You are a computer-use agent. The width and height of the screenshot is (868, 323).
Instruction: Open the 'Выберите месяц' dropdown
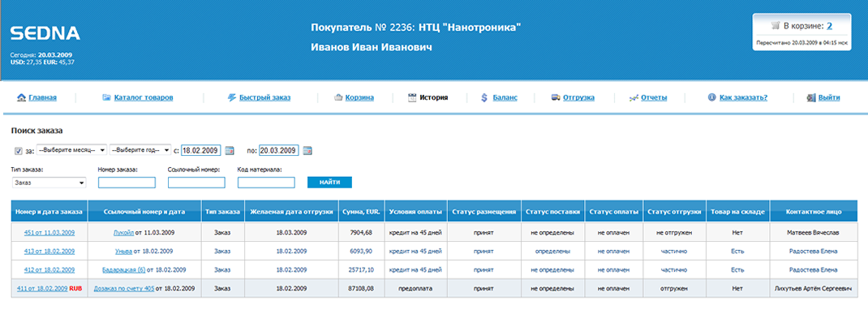coord(71,150)
